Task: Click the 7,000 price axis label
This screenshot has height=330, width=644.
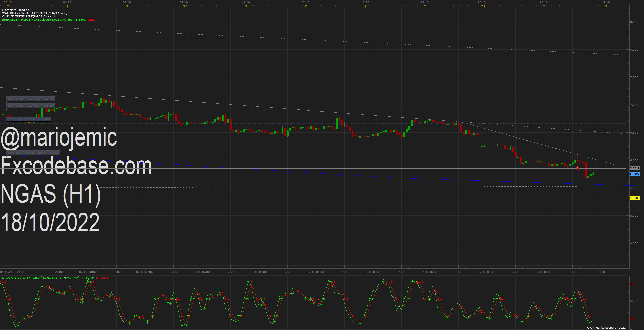Action: click(x=634, y=105)
